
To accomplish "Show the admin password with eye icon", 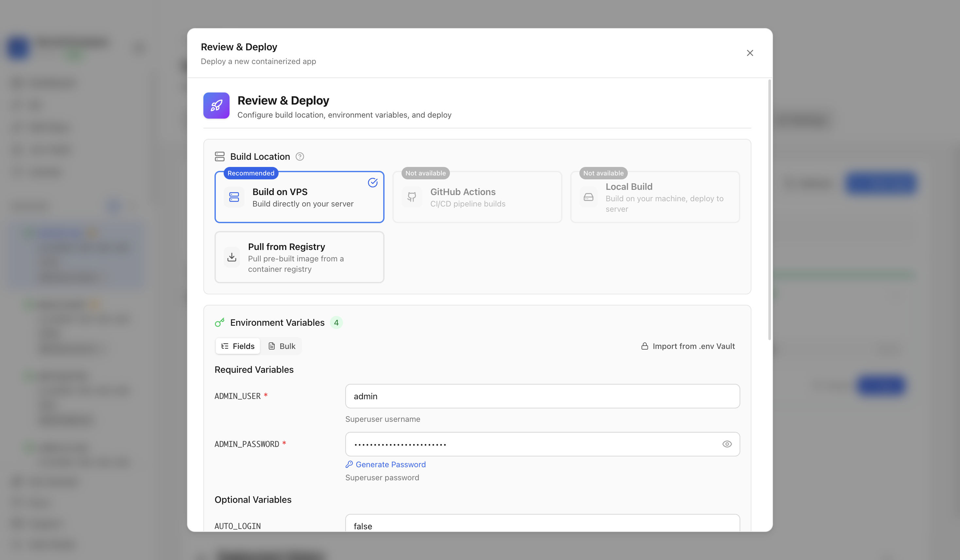I will 727,444.
